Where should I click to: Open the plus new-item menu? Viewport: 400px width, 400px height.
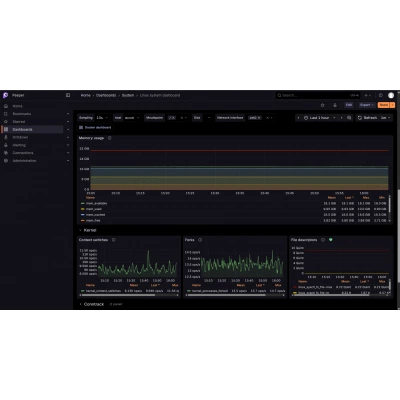click(x=368, y=95)
